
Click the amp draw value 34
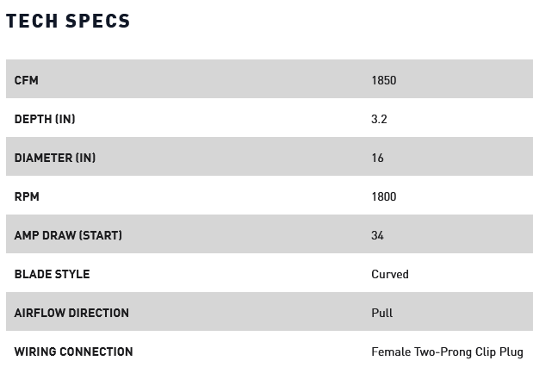[377, 235]
